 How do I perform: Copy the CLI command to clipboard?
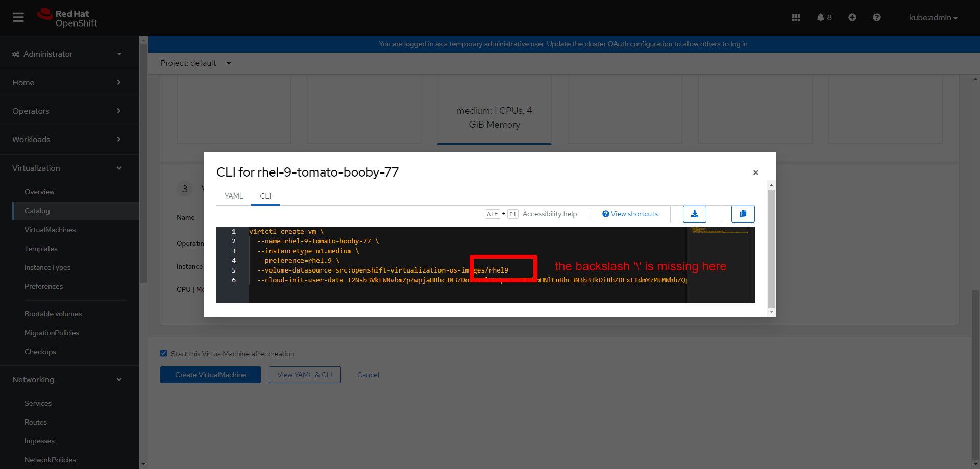click(743, 214)
